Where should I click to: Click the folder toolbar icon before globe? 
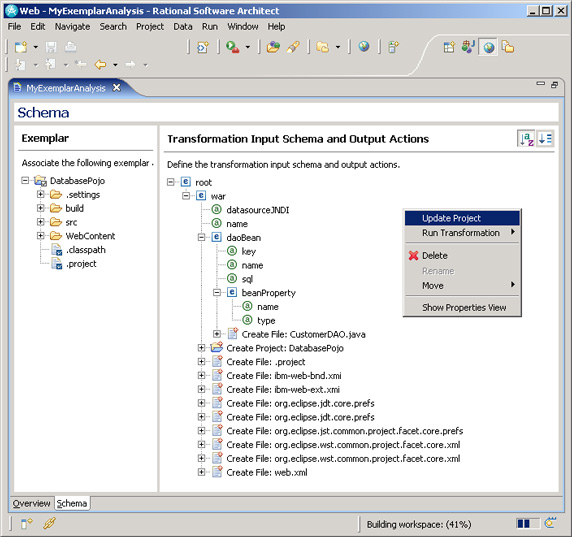tap(322, 47)
